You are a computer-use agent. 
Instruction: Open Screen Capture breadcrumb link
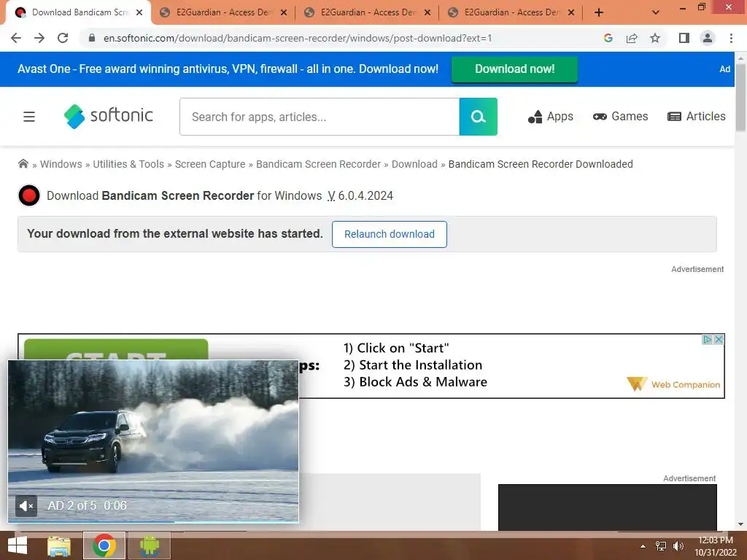pos(209,164)
